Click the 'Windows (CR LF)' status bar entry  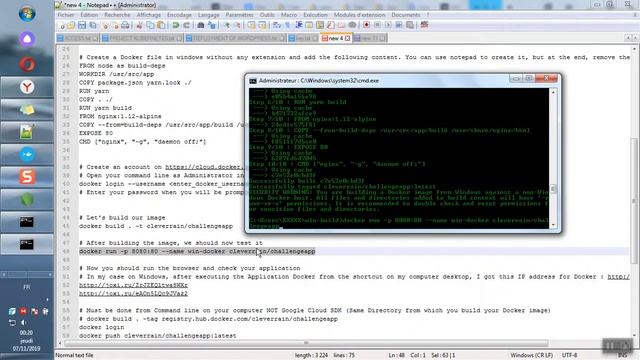click(531, 356)
